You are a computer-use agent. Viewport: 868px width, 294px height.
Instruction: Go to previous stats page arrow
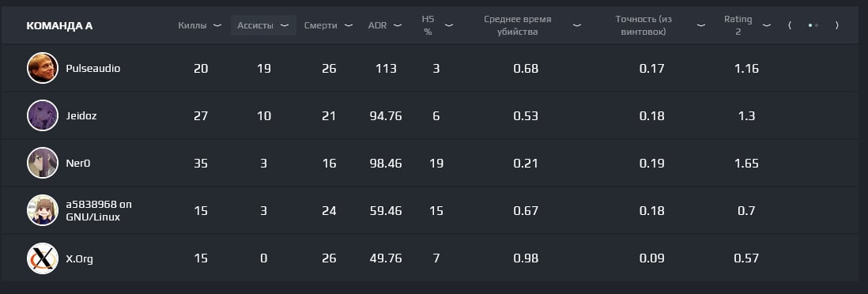pyautogui.click(x=790, y=25)
